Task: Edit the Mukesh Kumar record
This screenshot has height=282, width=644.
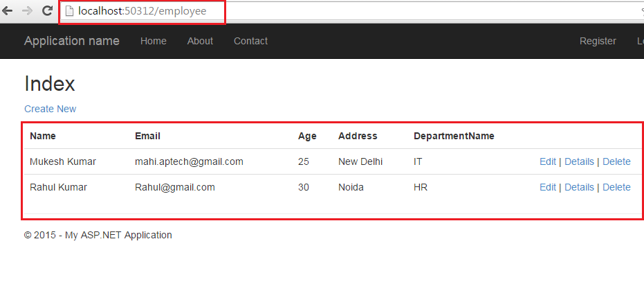Action: tap(547, 162)
